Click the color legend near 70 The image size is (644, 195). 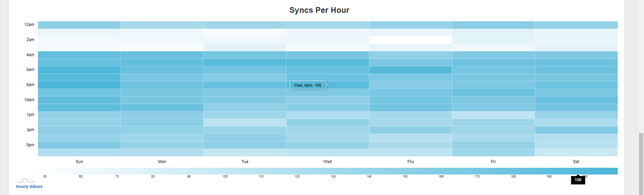coord(117,171)
